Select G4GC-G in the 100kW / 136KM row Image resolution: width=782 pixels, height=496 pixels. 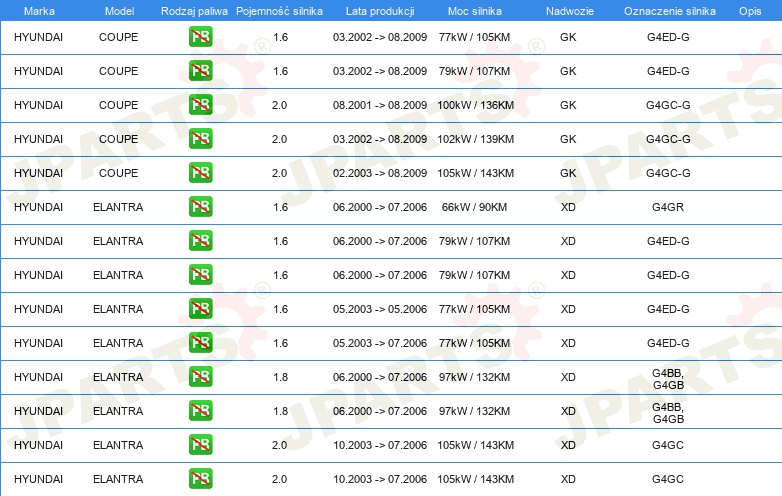668,105
